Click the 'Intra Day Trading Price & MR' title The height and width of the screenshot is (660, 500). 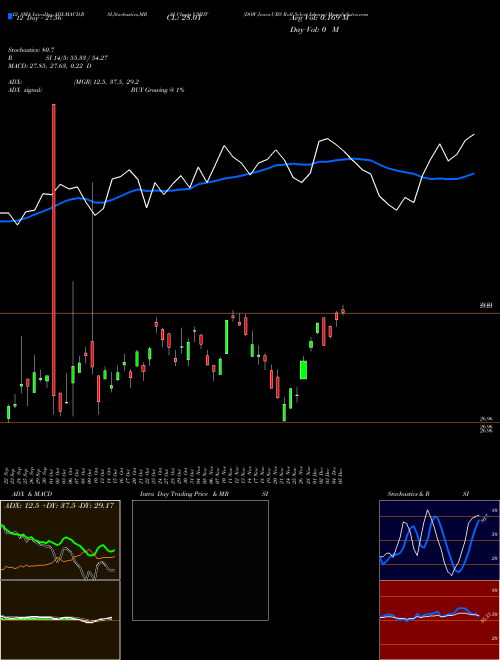pyautogui.click(x=184, y=494)
